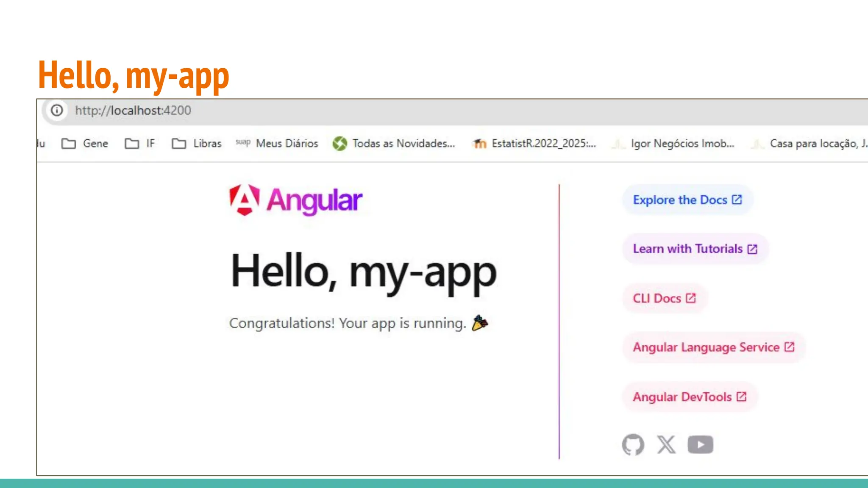The image size is (868, 488).
Task: Open the IF bookmarks folder
Action: click(140, 144)
